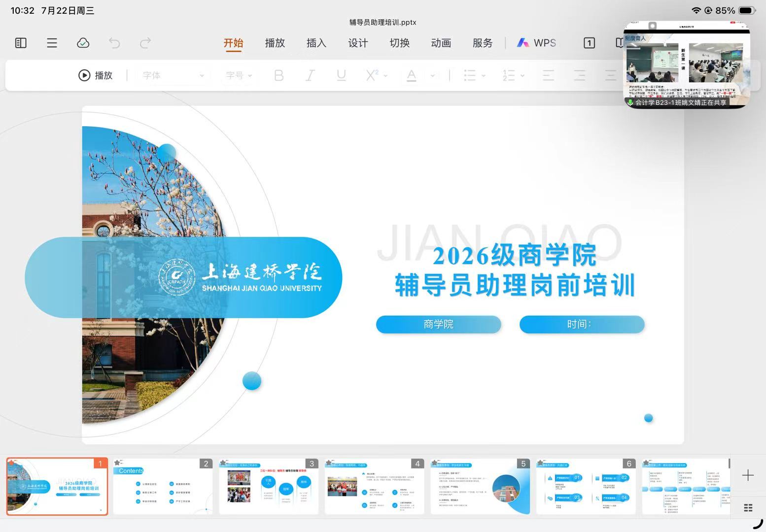
Task: Open the 字体 font dropdown
Action: [x=173, y=75]
